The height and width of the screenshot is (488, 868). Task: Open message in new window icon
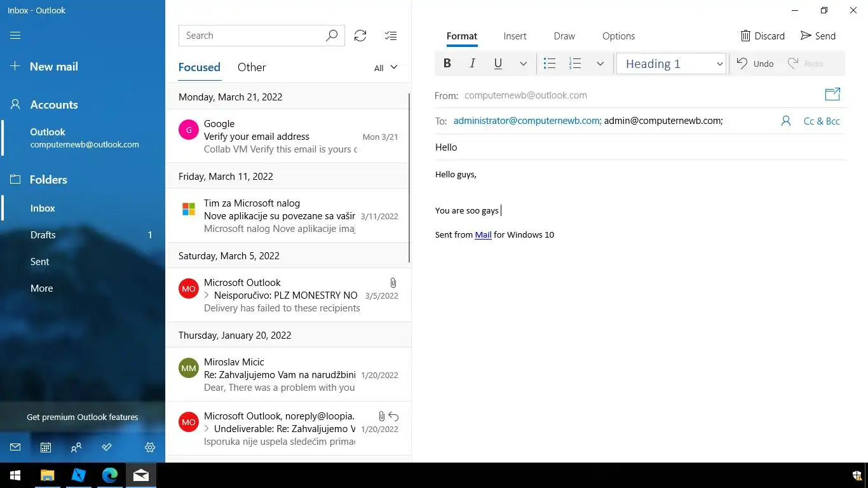pos(832,95)
